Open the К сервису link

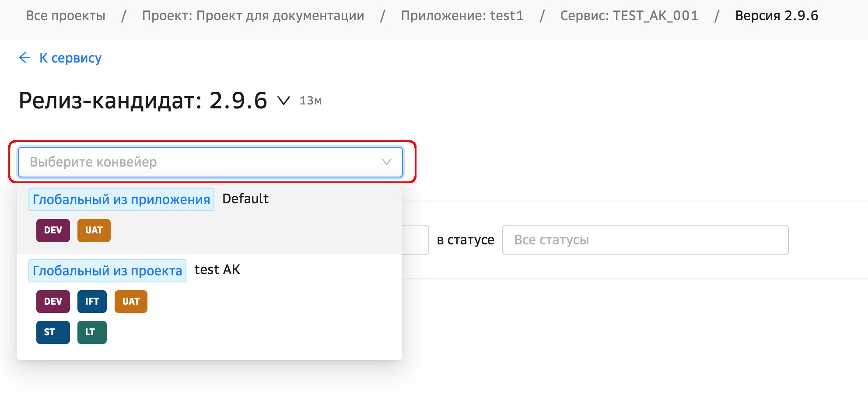[70, 58]
